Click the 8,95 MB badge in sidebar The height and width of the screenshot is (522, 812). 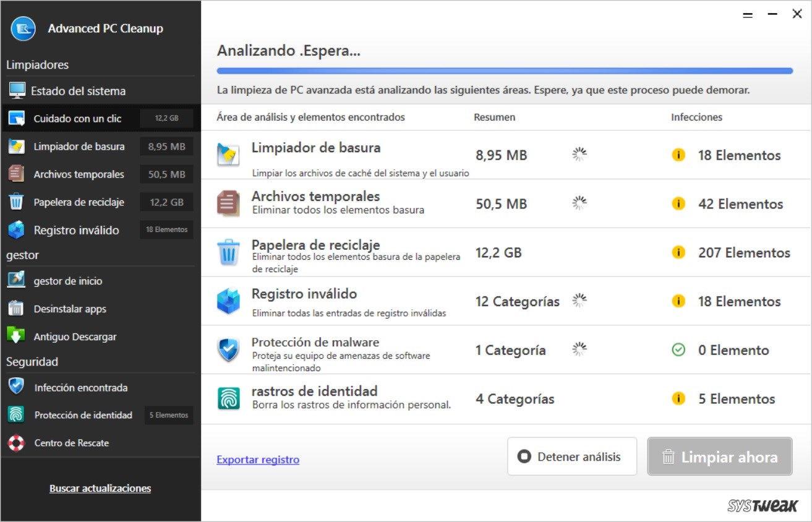tap(166, 146)
